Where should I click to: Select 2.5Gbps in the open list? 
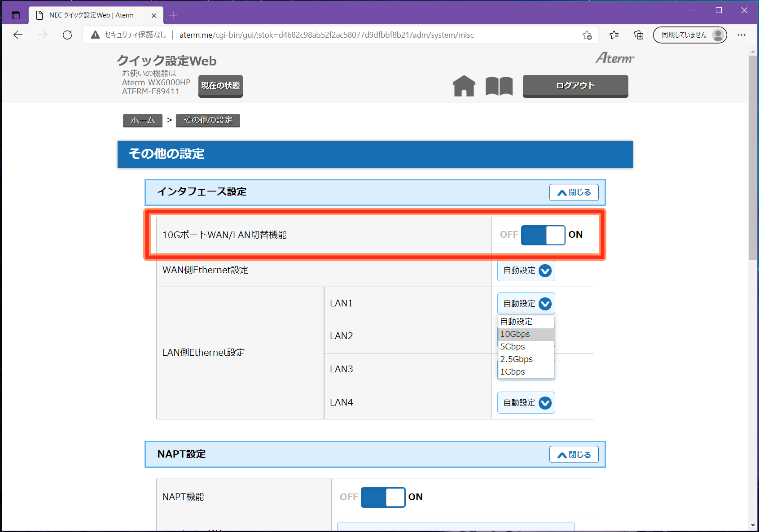click(x=526, y=359)
